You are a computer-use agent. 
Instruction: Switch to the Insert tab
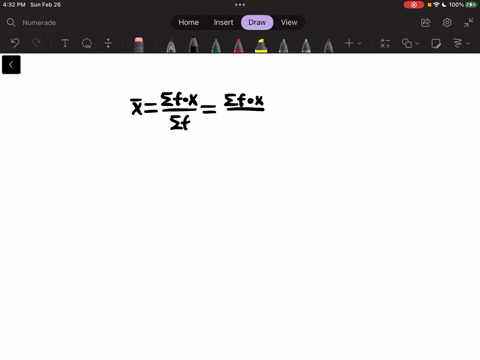pos(223,22)
